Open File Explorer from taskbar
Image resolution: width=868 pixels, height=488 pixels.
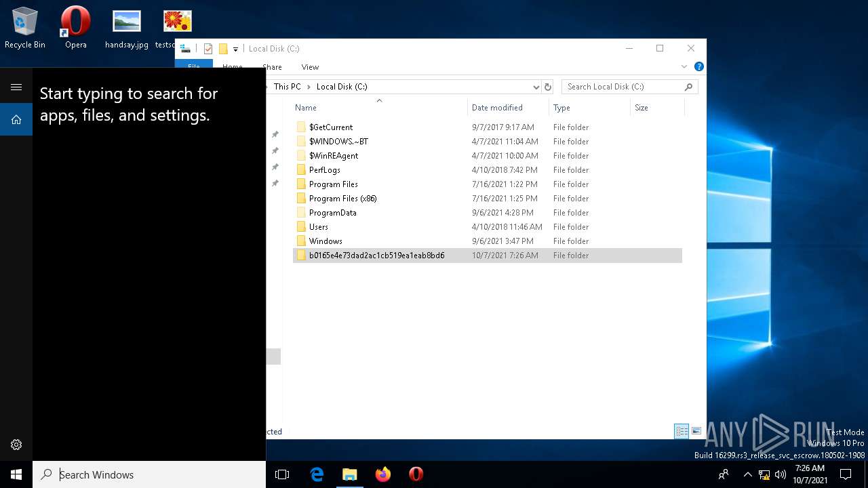coord(349,474)
